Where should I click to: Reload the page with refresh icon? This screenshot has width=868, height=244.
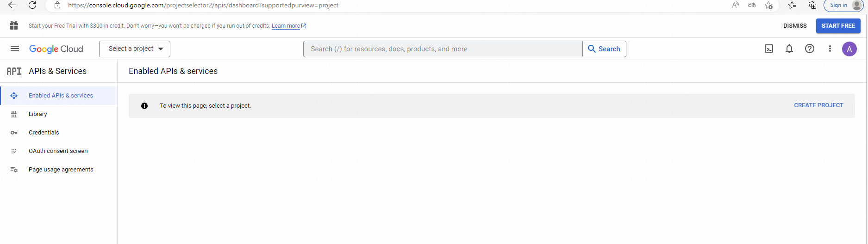[x=32, y=5]
